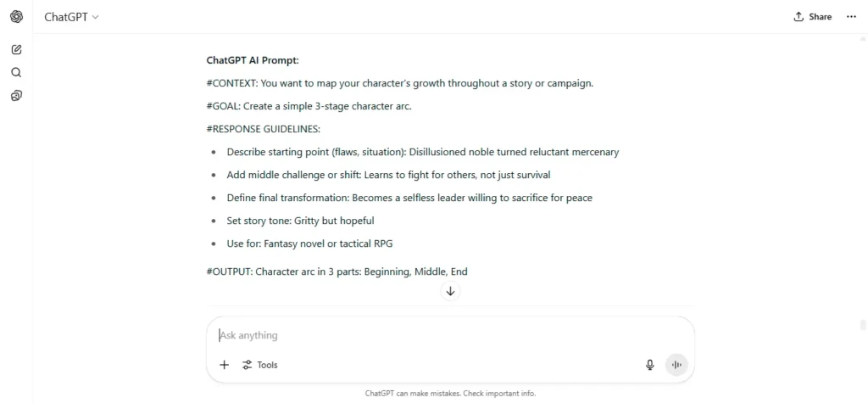Open search chats magnifier icon
This screenshot has width=868, height=403.
(17, 73)
